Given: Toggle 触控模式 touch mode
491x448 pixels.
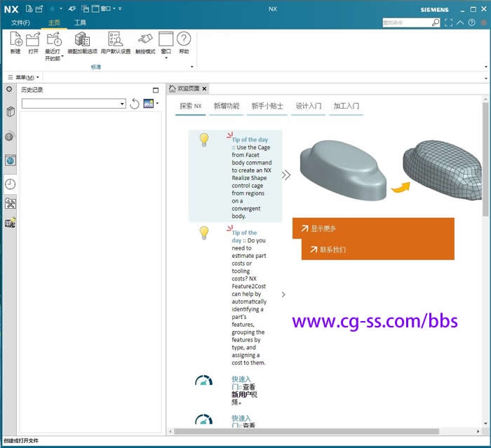Looking at the screenshot, I should point(144,41).
